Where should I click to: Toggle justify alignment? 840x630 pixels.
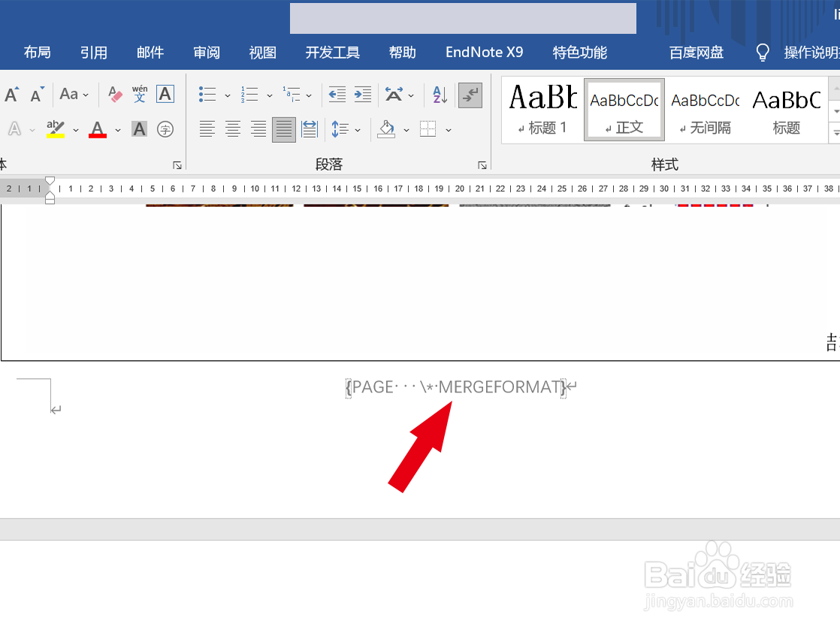click(284, 129)
